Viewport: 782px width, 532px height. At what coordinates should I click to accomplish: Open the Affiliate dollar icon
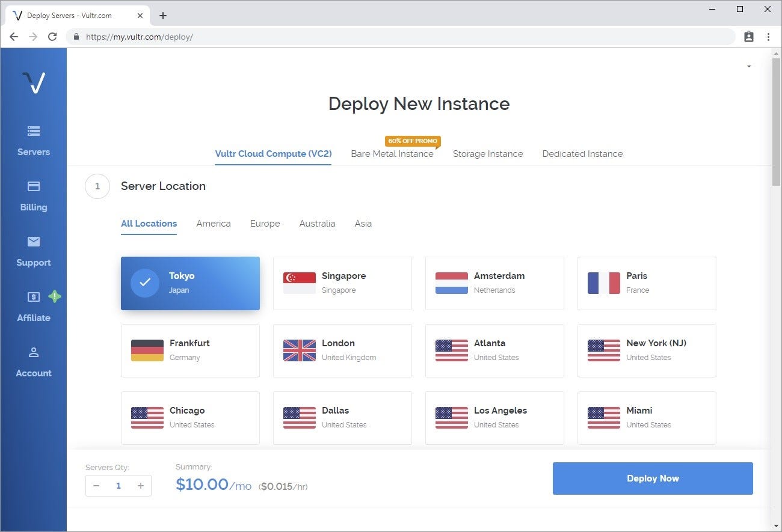click(34, 296)
